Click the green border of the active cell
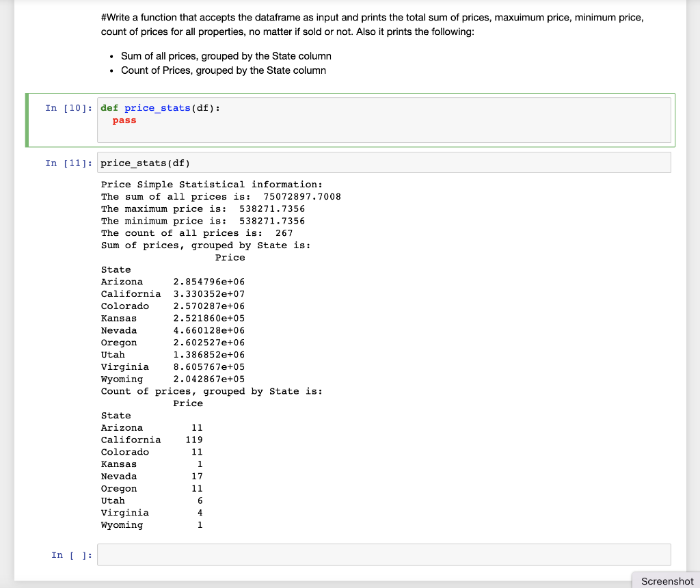The image size is (700, 588). pos(26,120)
